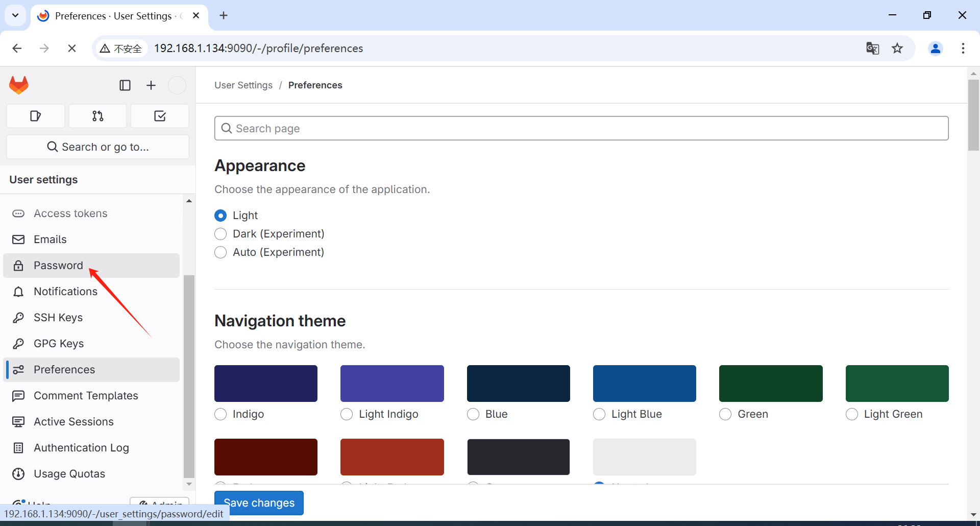Viewport: 980px width, 526px height.
Task: Select the Light Green theme radio
Action: 852,414
